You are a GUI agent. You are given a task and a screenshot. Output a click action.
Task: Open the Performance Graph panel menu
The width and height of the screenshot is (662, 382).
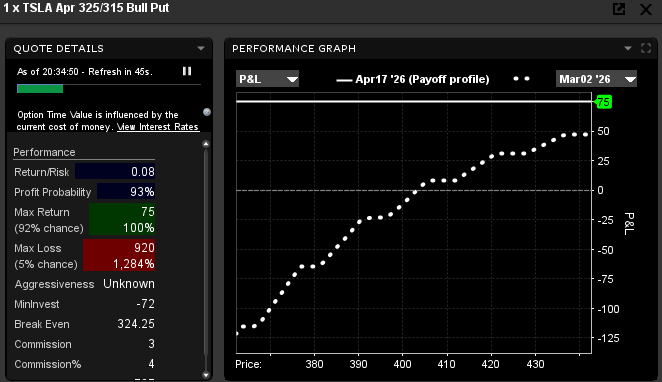tap(628, 49)
